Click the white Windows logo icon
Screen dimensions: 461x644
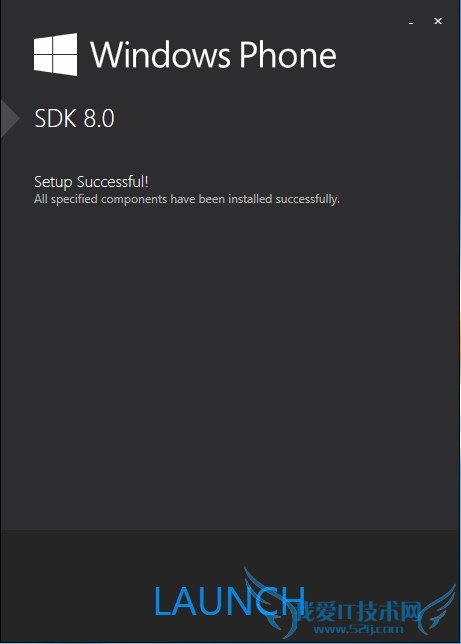click(55, 55)
